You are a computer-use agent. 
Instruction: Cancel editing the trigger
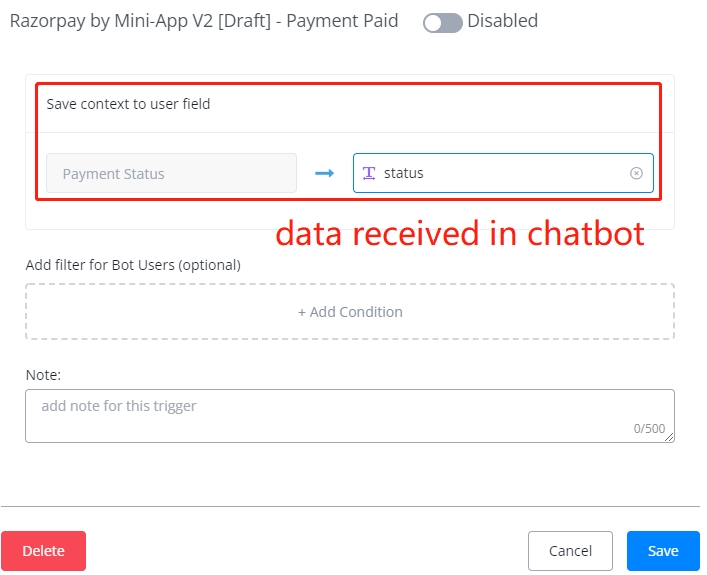click(570, 551)
